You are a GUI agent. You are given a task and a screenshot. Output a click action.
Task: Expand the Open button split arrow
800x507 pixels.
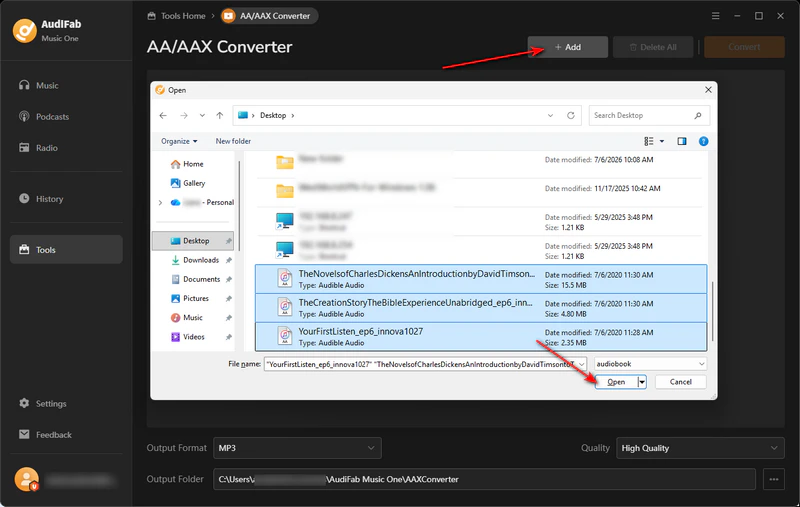[x=642, y=382]
